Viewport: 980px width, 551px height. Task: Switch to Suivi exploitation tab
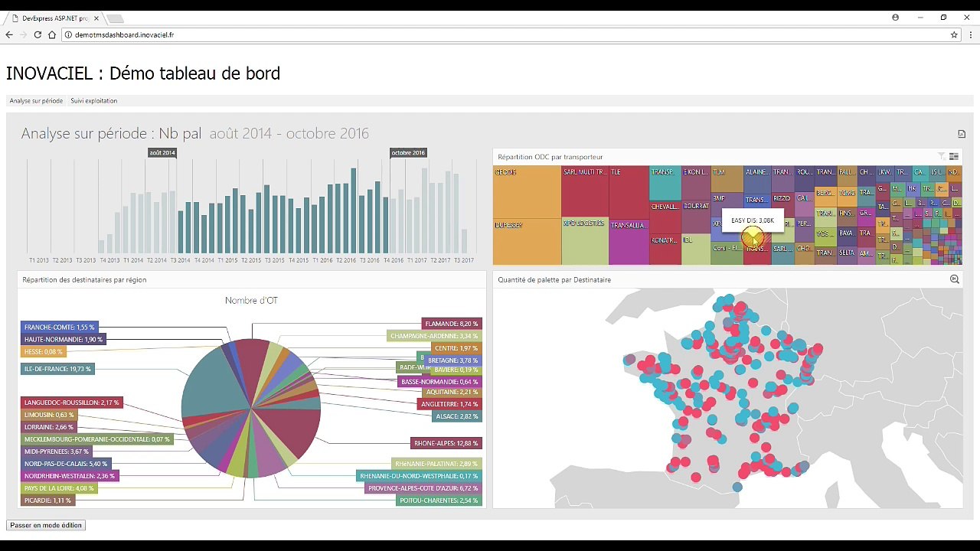[x=94, y=100]
